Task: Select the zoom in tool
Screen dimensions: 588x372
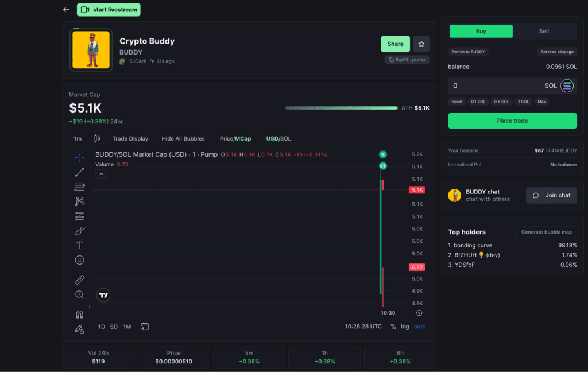Action: coord(79,294)
